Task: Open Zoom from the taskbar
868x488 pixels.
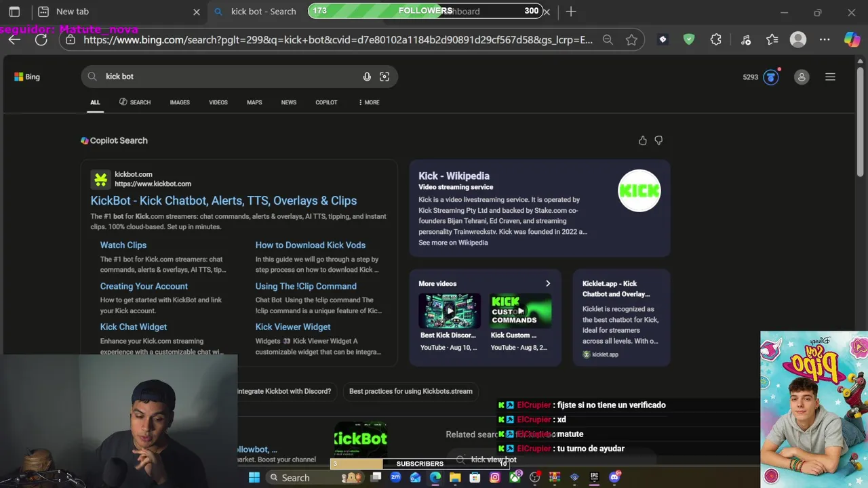Action: point(395,477)
